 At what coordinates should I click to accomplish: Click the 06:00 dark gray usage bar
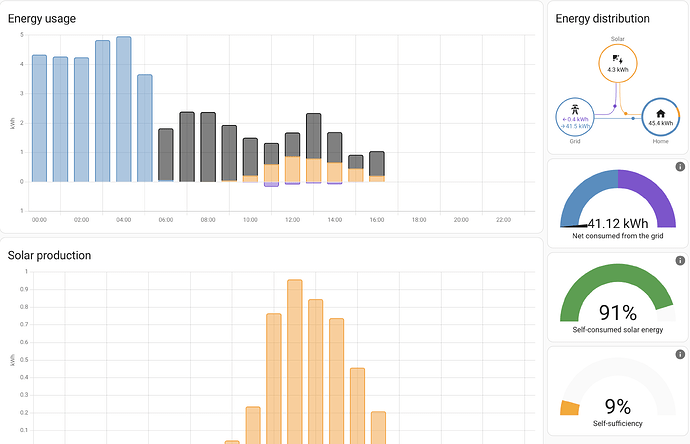click(166, 155)
